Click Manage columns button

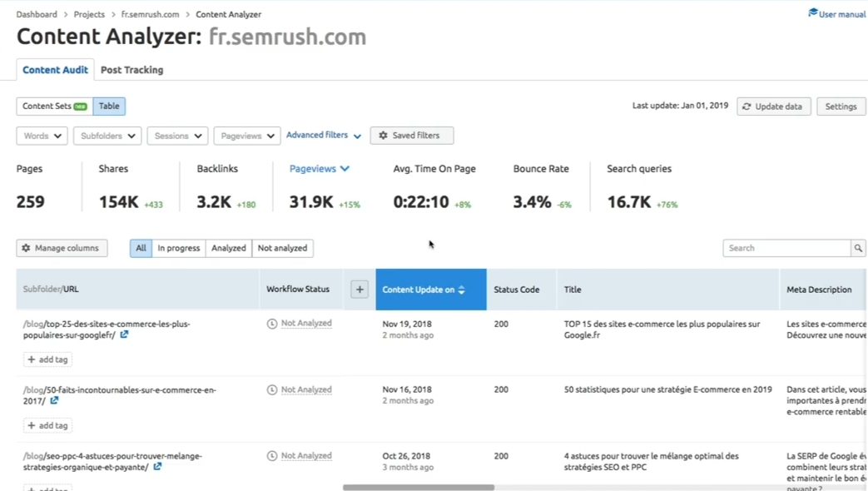tap(62, 248)
